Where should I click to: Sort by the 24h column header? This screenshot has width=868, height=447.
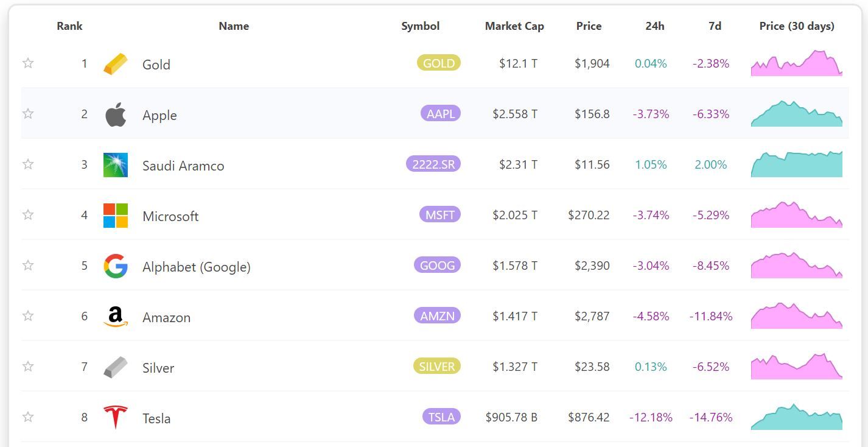tap(655, 26)
